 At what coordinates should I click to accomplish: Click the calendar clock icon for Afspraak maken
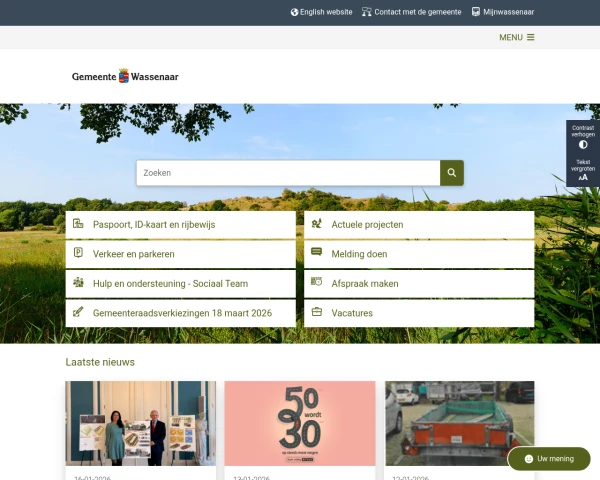pos(316,282)
